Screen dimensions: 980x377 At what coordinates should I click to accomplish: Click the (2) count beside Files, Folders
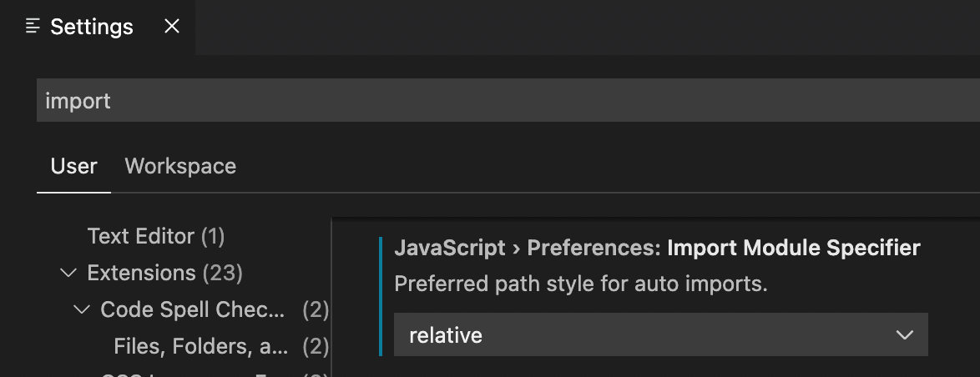point(316,346)
